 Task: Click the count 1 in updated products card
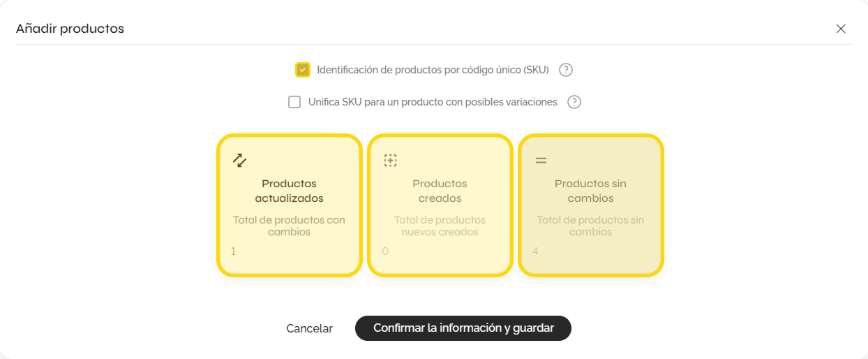pyautogui.click(x=233, y=251)
